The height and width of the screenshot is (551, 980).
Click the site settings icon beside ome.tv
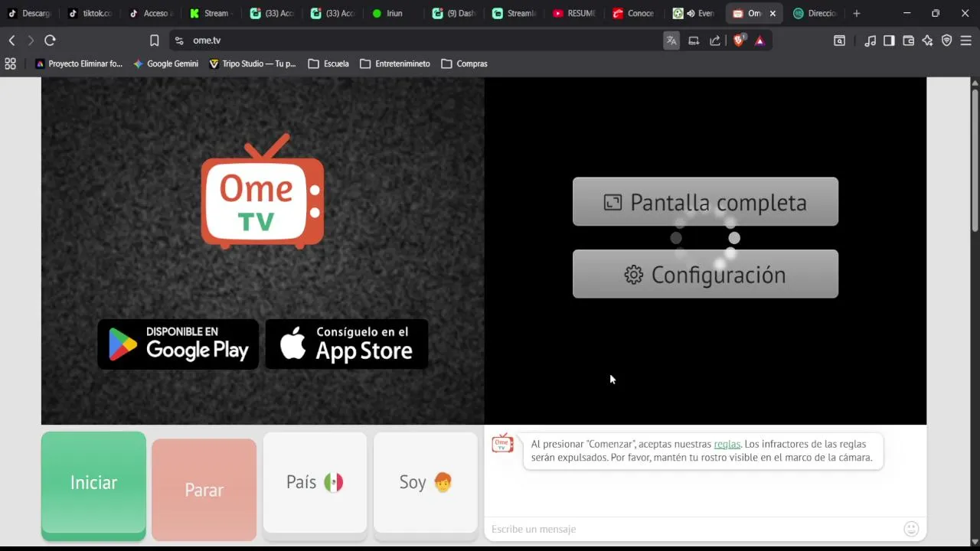(x=179, y=41)
